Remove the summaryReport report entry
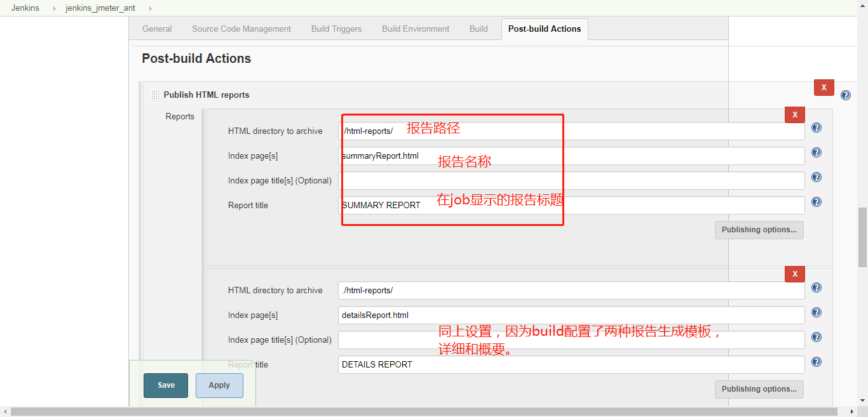 795,115
